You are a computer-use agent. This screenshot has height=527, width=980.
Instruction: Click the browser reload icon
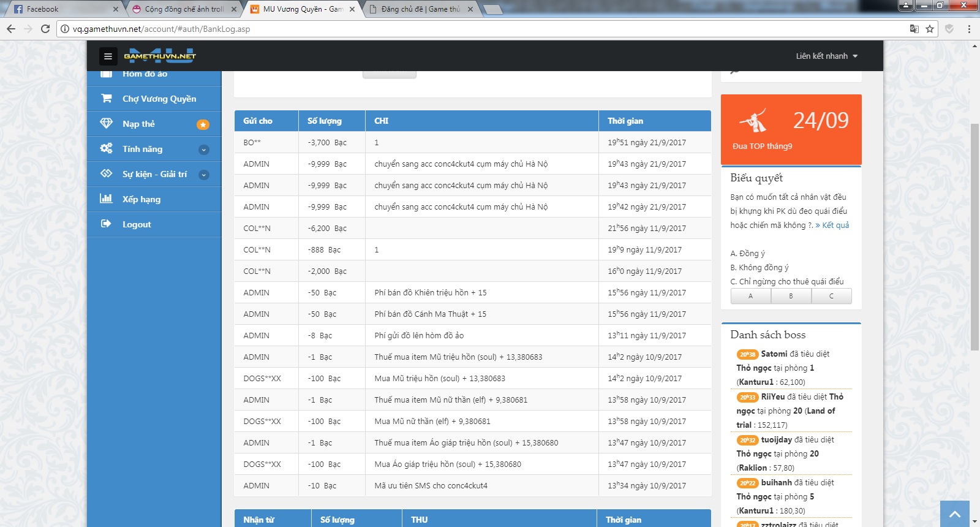45,29
